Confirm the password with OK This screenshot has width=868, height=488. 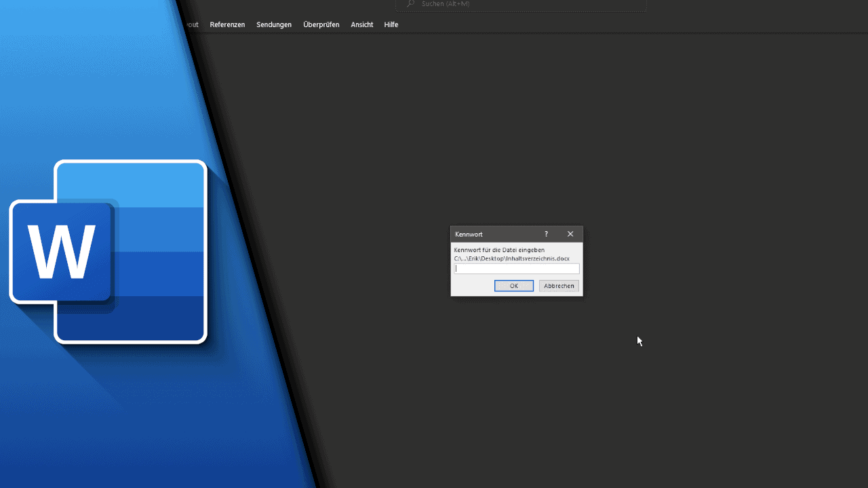click(x=514, y=286)
